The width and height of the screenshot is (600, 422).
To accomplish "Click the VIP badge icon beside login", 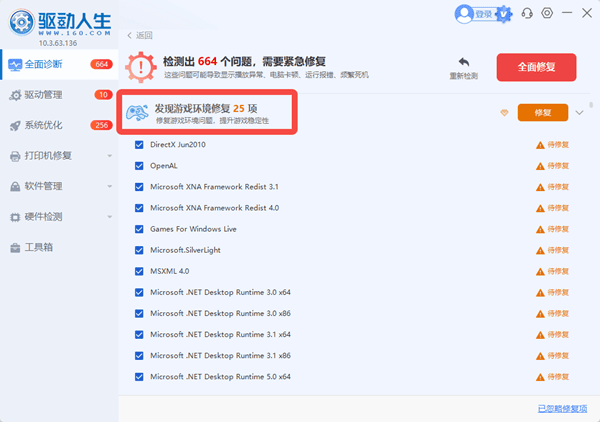I will pos(504,14).
